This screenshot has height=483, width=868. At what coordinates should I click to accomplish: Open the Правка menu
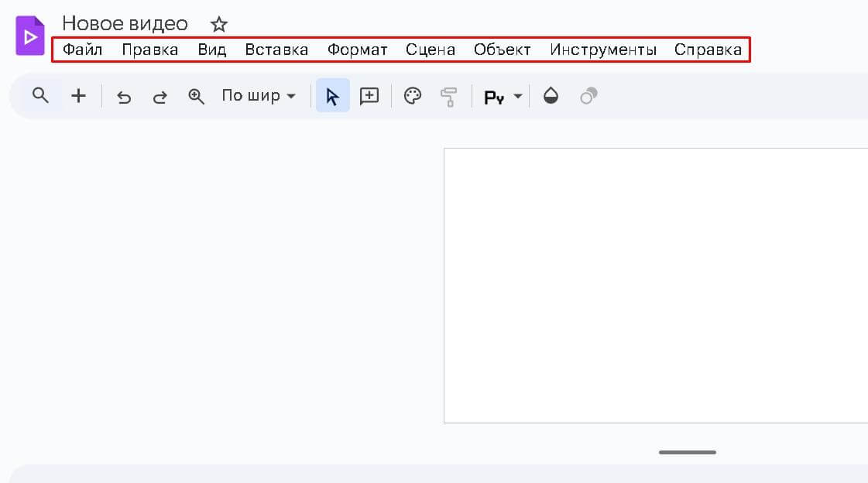(150, 50)
